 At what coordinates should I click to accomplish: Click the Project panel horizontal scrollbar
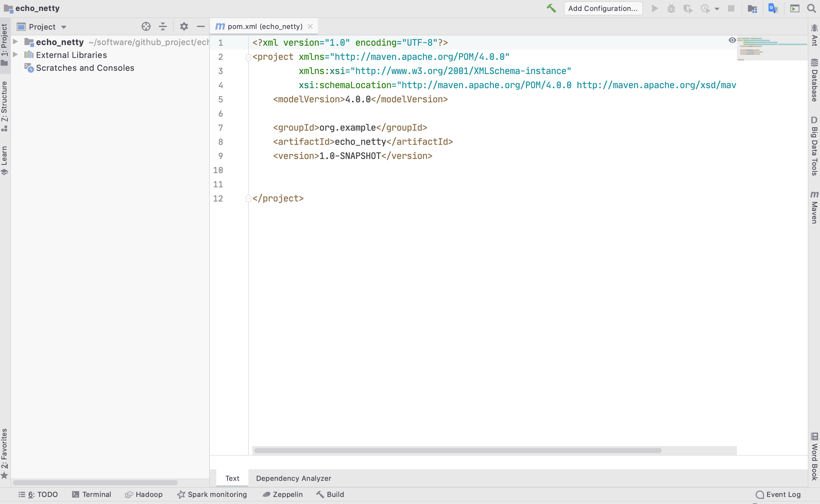click(x=95, y=483)
